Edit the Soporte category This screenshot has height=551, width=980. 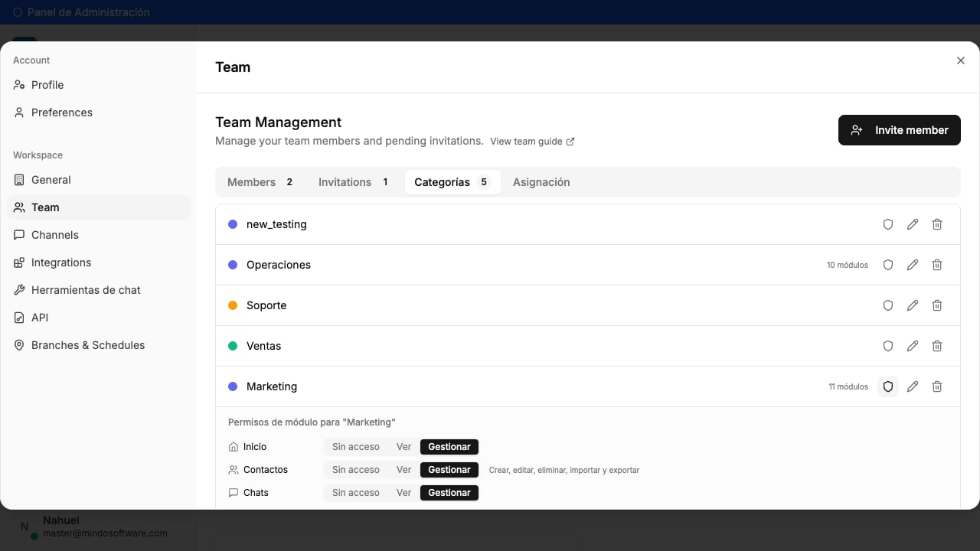(x=913, y=305)
